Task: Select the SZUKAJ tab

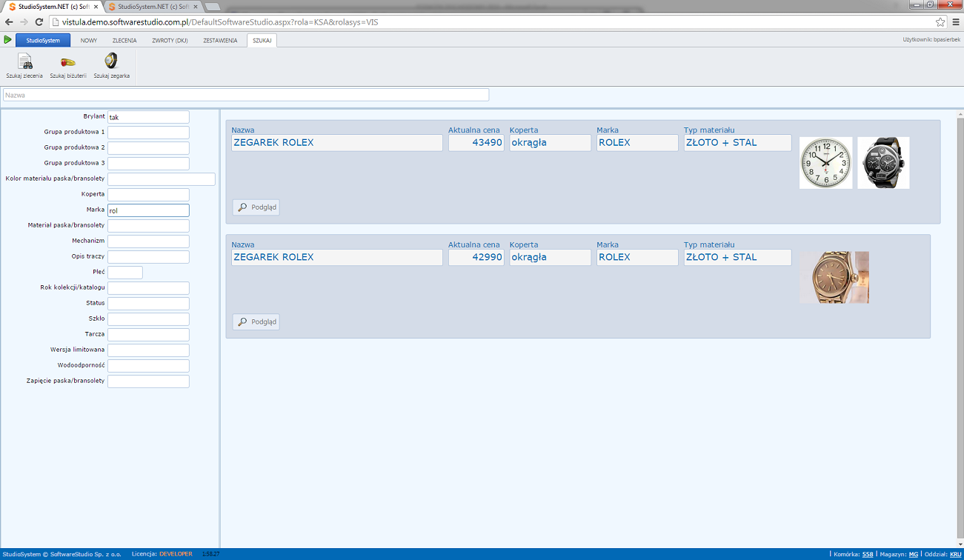Action: click(262, 41)
